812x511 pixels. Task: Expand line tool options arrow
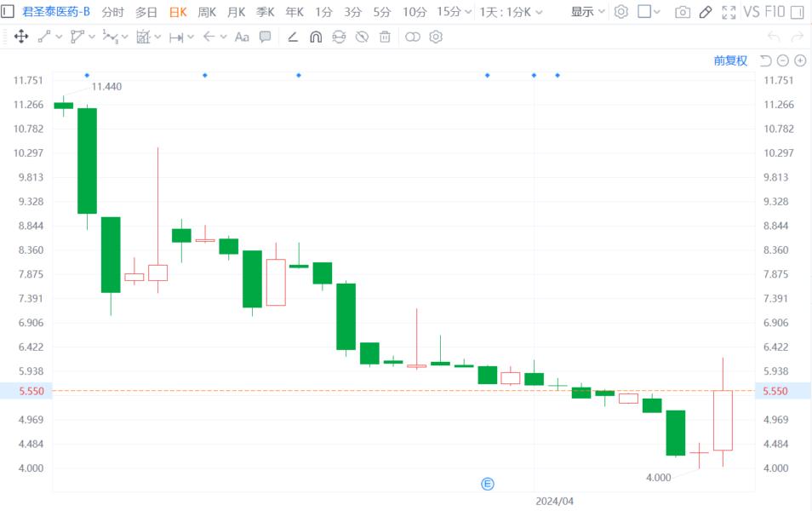point(59,37)
